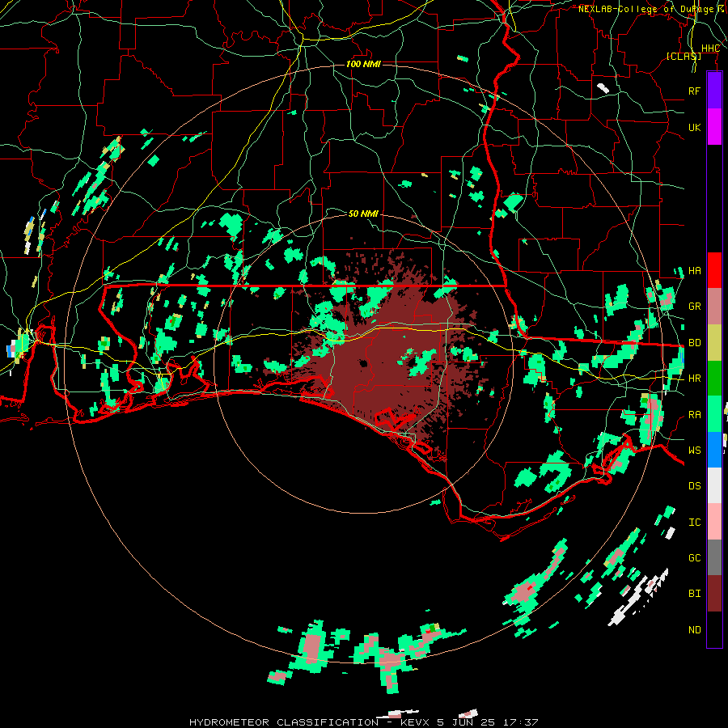Click the ND legend label
The height and width of the screenshot is (728, 728).
pos(695,630)
